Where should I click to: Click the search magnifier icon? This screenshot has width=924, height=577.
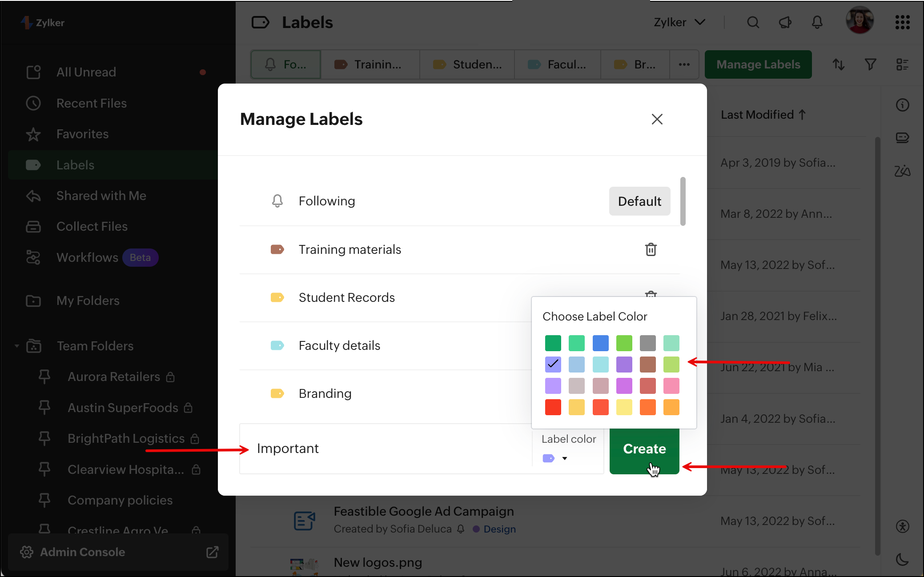point(753,22)
